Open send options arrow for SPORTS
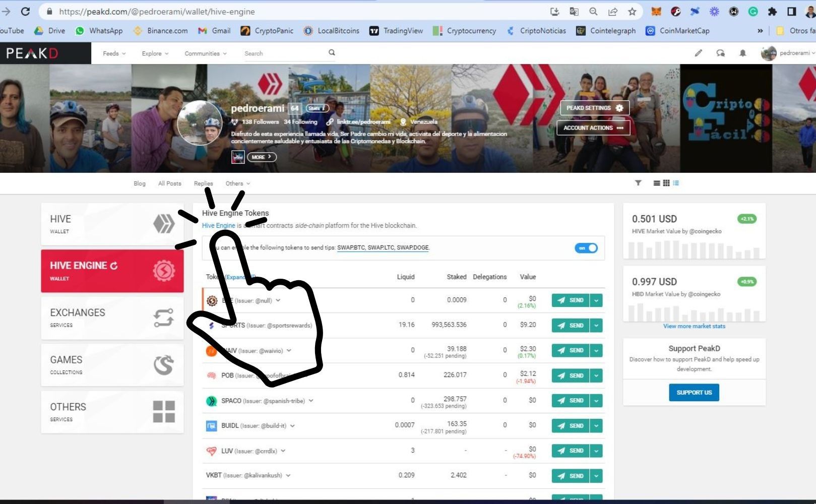This screenshot has width=816, height=504. click(596, 326)
